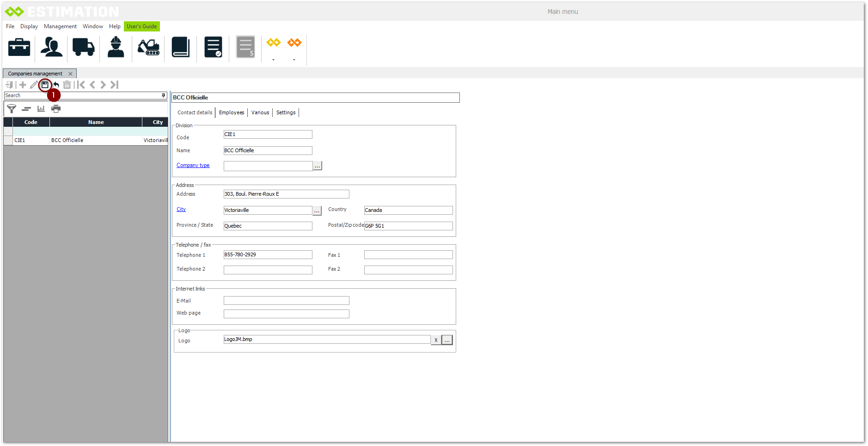The image size is (868, 446).
Task: Clear the logo with the x button
Action: (x=436, y=340)
